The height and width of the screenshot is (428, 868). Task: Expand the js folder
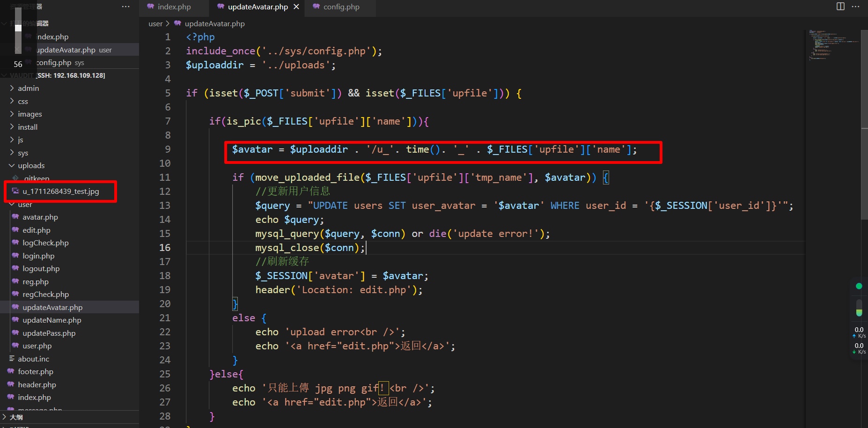point(69,140)
